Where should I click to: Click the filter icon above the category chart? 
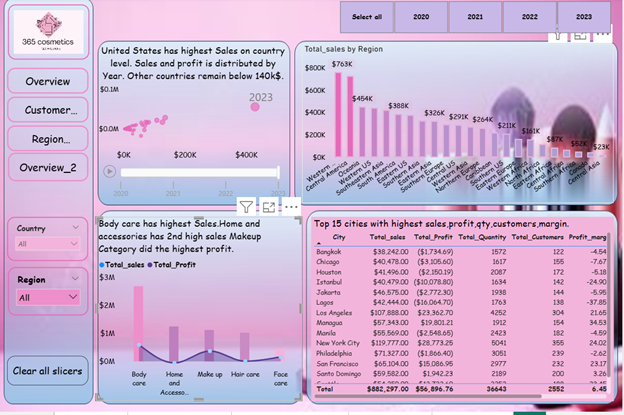coord(246,205)
